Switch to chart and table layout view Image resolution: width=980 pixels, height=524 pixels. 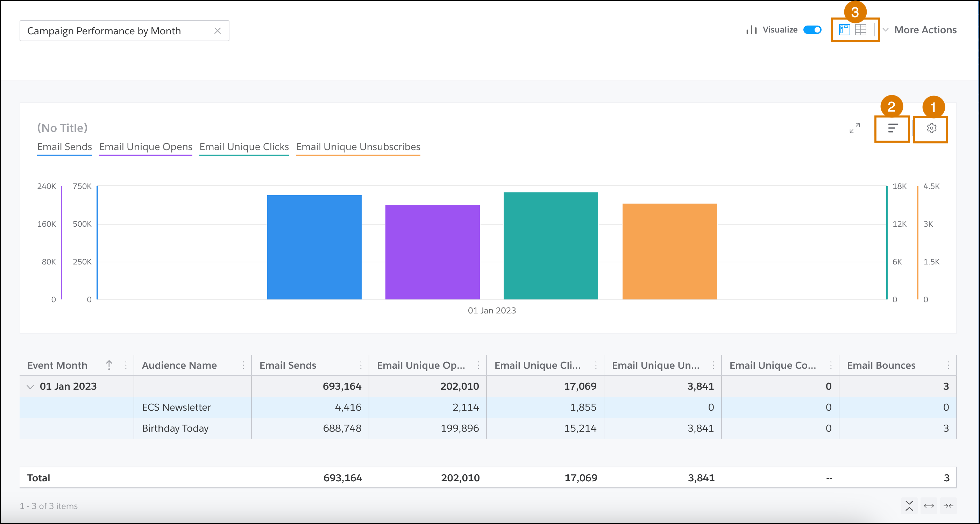tap(844, 30)
